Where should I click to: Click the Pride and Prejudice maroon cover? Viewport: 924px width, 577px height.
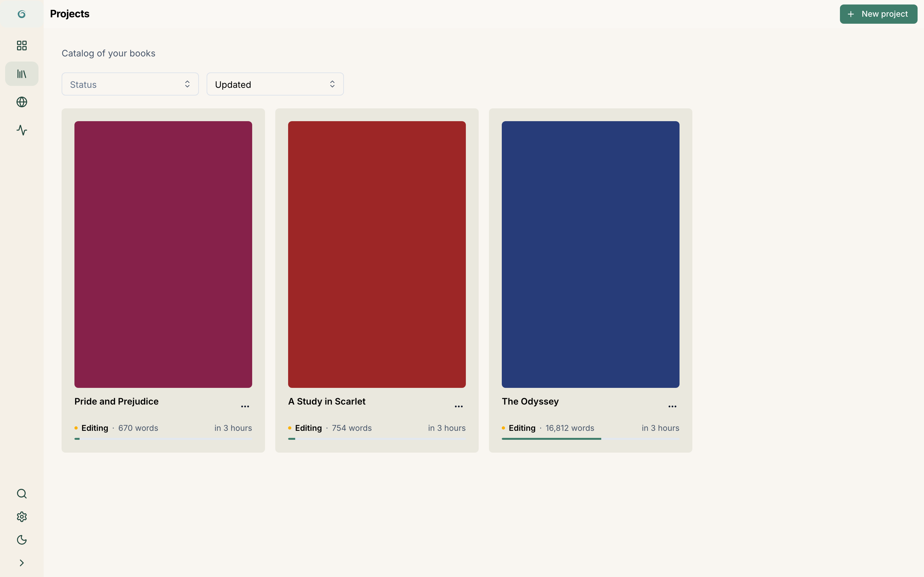click(x=163, y=255)
